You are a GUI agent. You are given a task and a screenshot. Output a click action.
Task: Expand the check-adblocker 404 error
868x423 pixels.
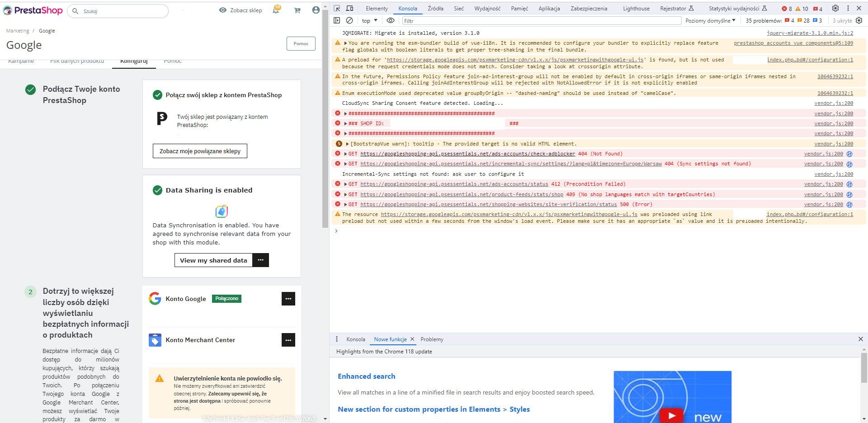(x=346, y=154)
